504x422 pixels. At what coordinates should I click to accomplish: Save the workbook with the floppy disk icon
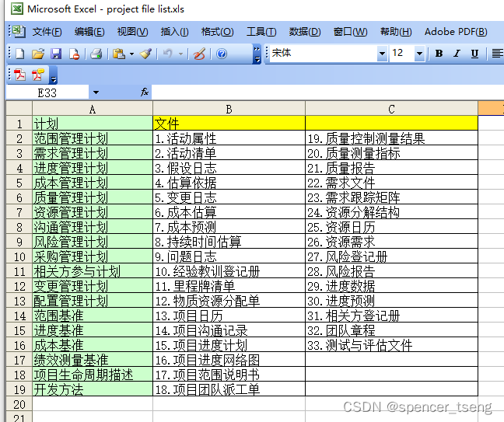coord(56,54)
